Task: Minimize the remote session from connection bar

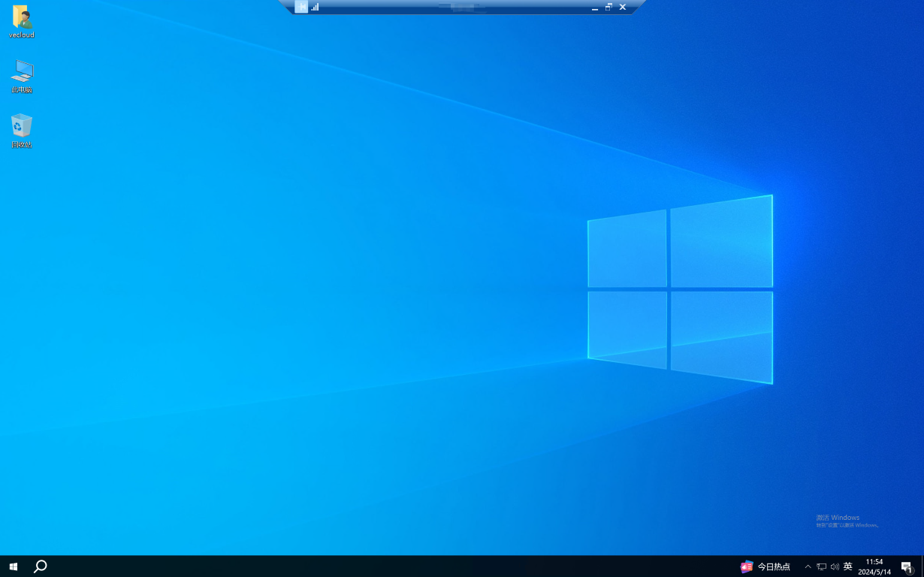Action: [595, 8]
